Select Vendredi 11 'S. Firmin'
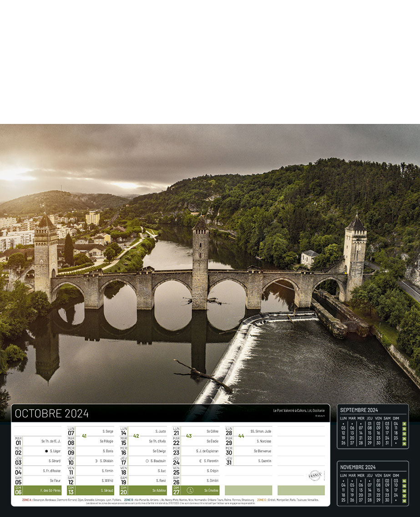Image resolution: width=420 pixels, height=517 pixels. click(x=91, y=471)
